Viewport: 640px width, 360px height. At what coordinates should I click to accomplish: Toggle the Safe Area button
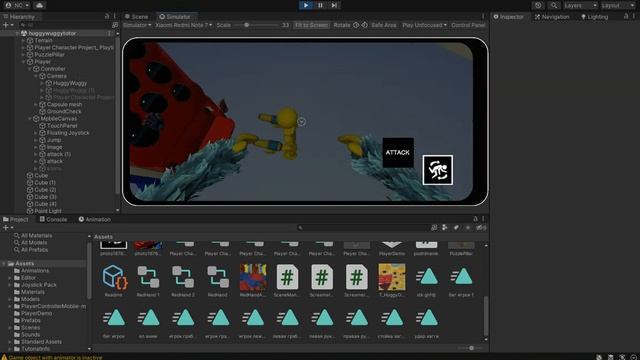click(384, 25)
